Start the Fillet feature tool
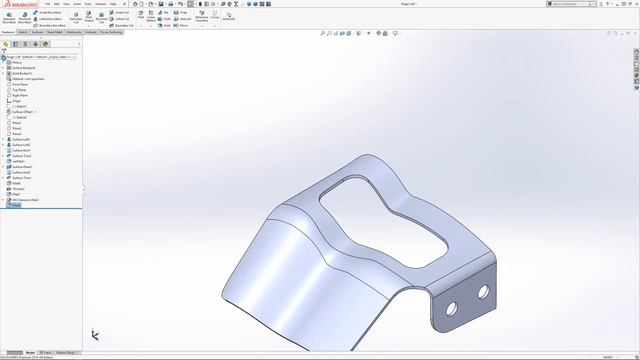This screenshot has height=360, width=640. coord(141,15)
